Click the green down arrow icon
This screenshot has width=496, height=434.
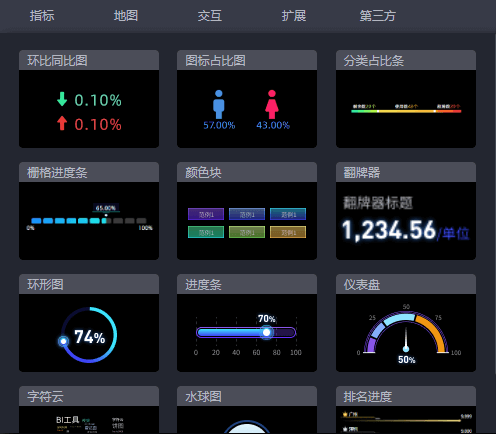(62, 99)
